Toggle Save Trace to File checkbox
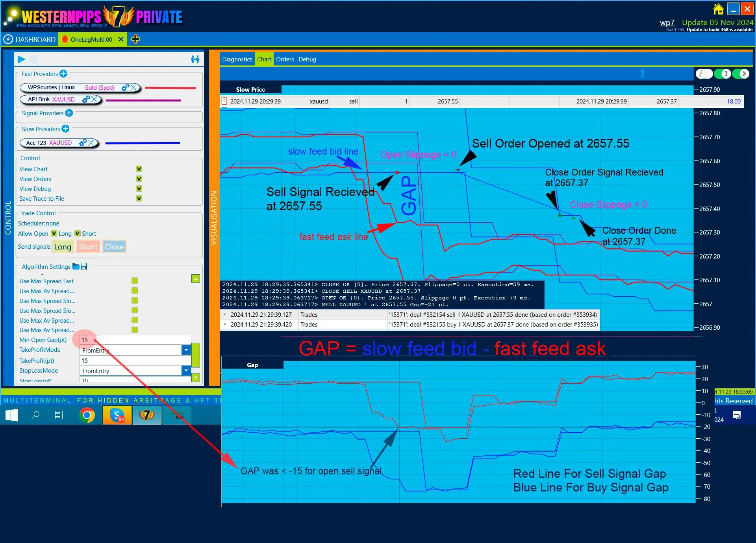Image resolution: width=756 pixels, height=543 pixels. (139, 198)
